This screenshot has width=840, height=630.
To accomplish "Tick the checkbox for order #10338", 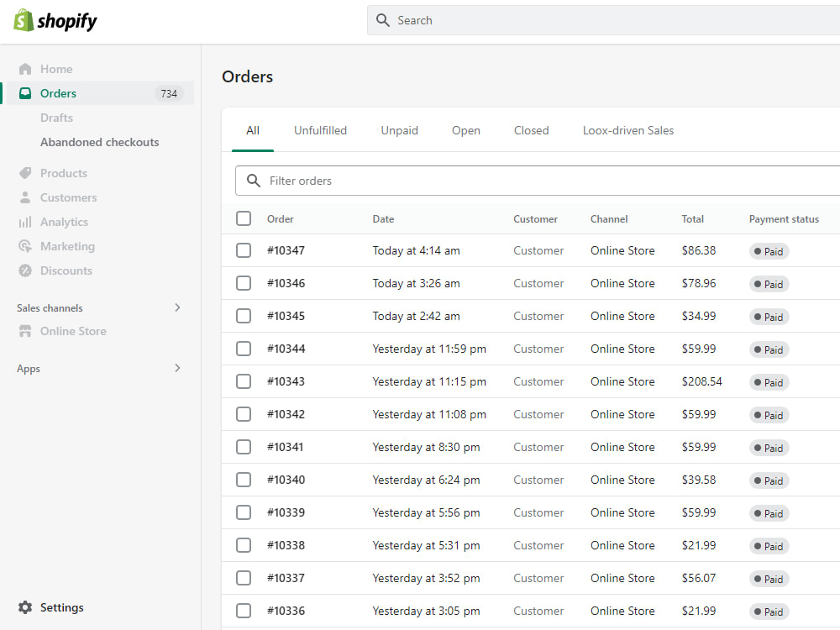I will [244, 545].
